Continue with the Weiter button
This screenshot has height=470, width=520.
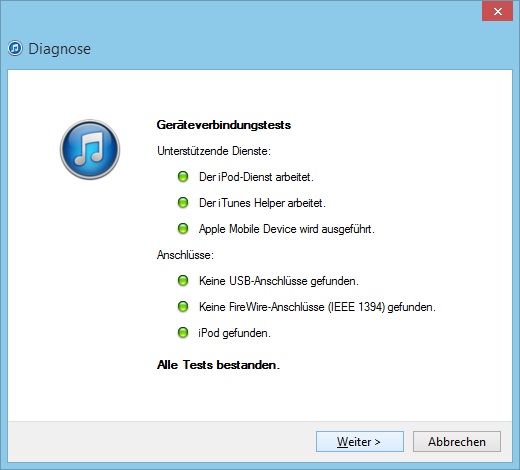[x=360, y=442]
